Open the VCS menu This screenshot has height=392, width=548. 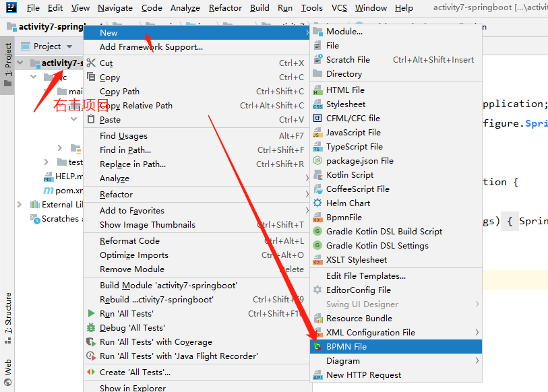point(339,7)
